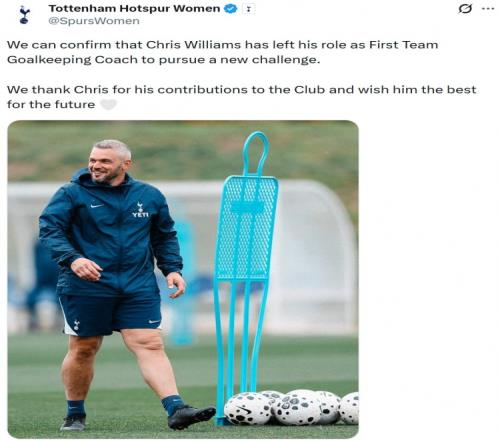Click the Spurs crest on the shorts
This screenshot has width=500, height=440.
tap(77, 324)
